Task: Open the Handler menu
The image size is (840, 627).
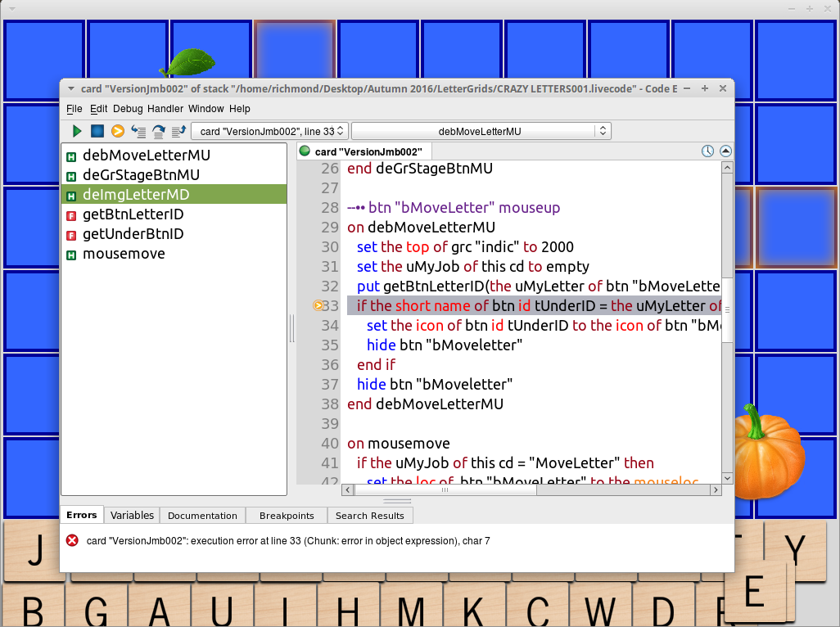Action: [x=165, y=109]
